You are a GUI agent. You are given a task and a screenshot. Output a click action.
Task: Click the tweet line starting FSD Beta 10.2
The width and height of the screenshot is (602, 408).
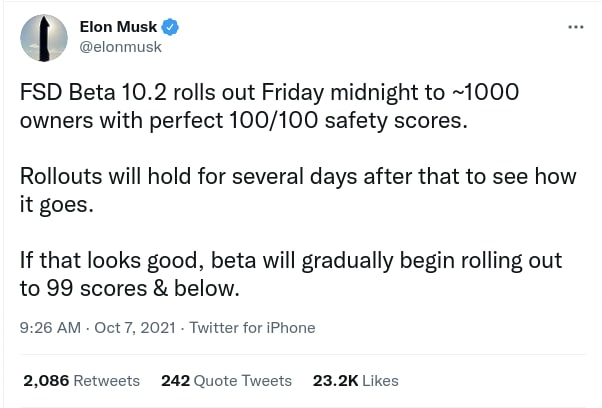click(x=270, y=93)
